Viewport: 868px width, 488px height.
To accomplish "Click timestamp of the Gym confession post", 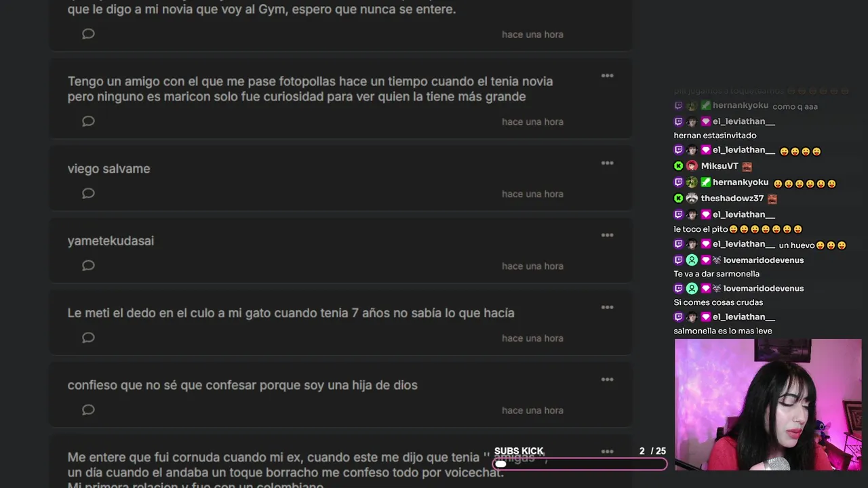I will [x=532, y=35].
